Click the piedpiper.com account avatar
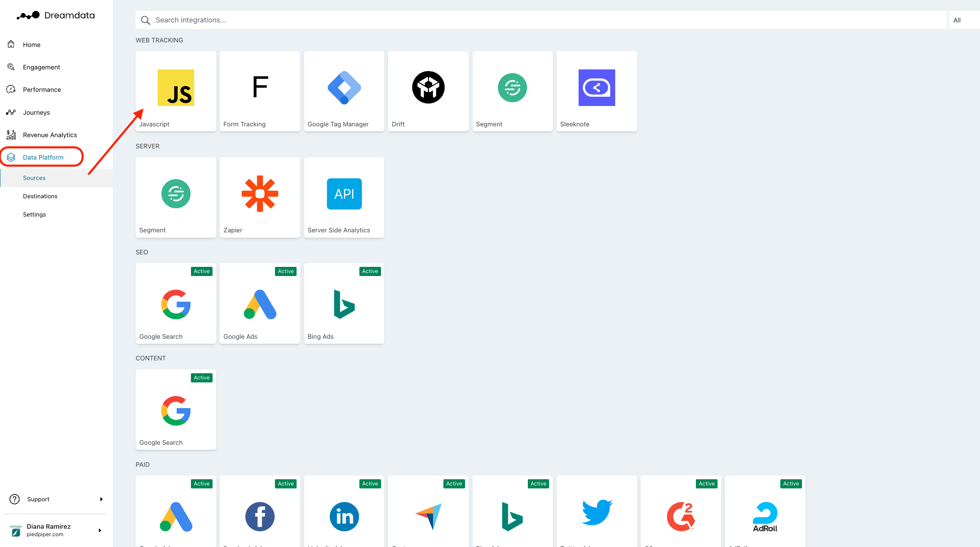This screenshot has height=547, width=980. click(x=16, y=530)
